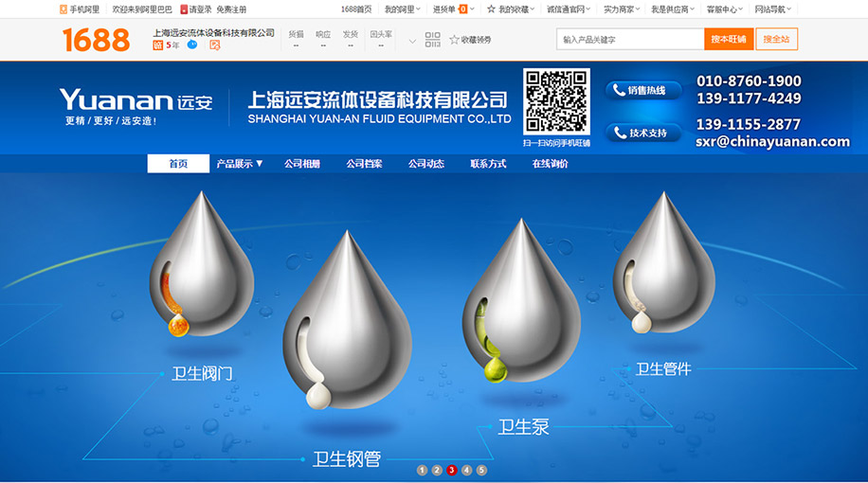Open the 公司相册 tab
The image size is (868, 483).
302,163
